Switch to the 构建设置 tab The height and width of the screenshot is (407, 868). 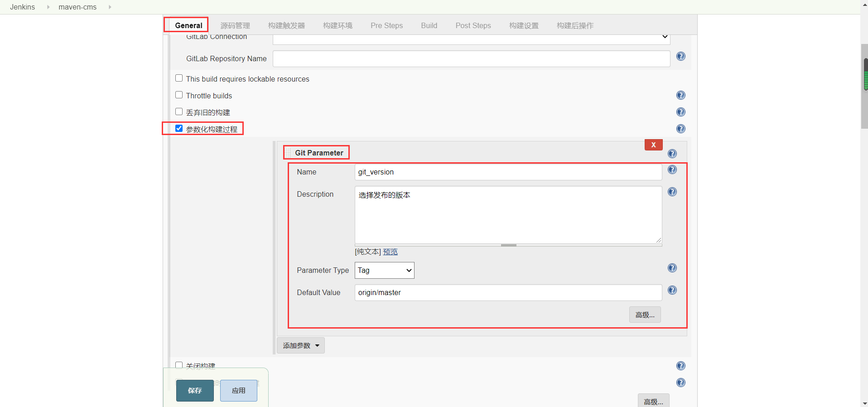(x=524, y=25)
